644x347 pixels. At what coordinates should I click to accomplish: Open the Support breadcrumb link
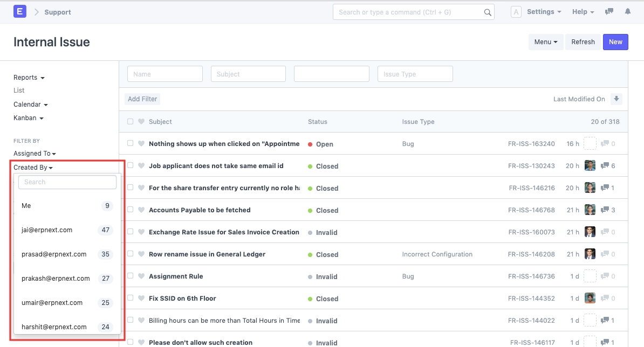(58, 12)
